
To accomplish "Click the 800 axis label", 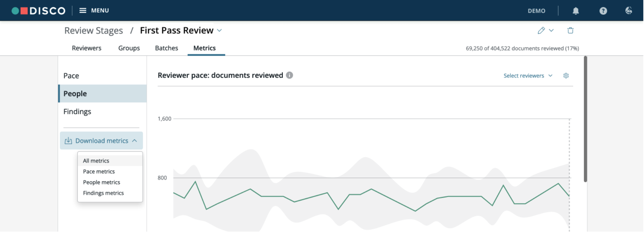I will click(162, 178).
